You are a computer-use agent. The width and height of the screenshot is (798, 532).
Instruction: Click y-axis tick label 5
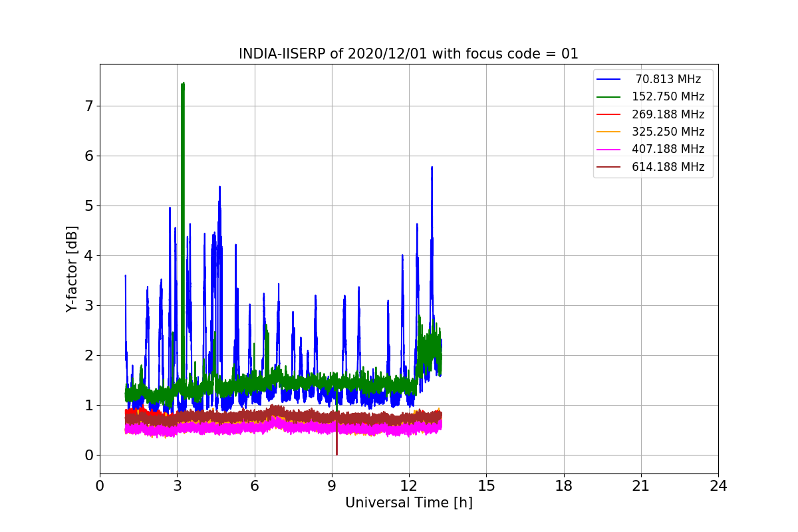[x=89, y=205]
